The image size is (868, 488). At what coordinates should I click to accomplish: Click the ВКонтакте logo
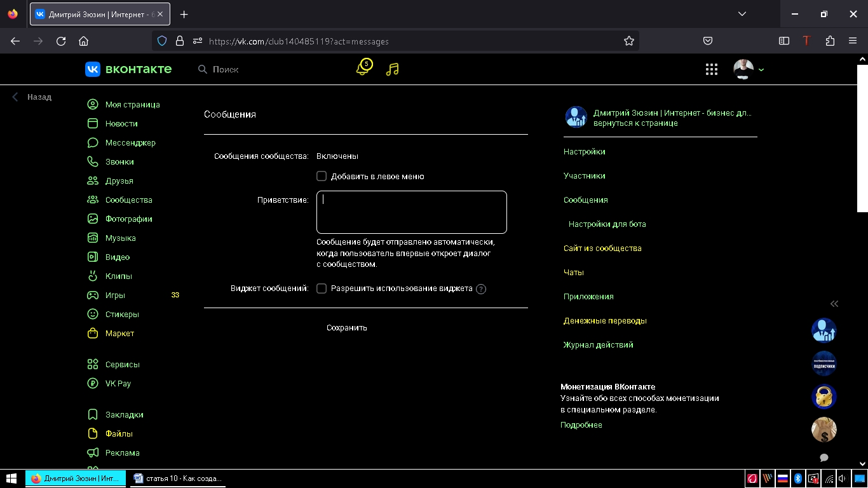coord(128,69)
